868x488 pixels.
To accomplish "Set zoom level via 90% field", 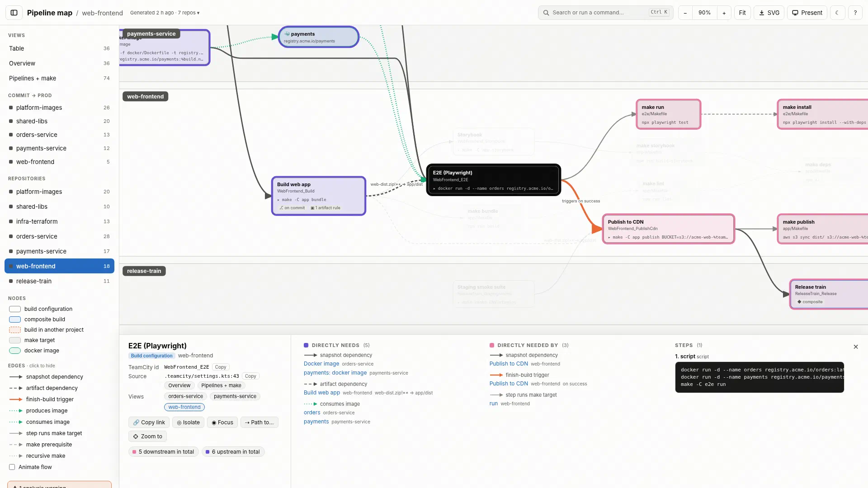I will (704, 13).
